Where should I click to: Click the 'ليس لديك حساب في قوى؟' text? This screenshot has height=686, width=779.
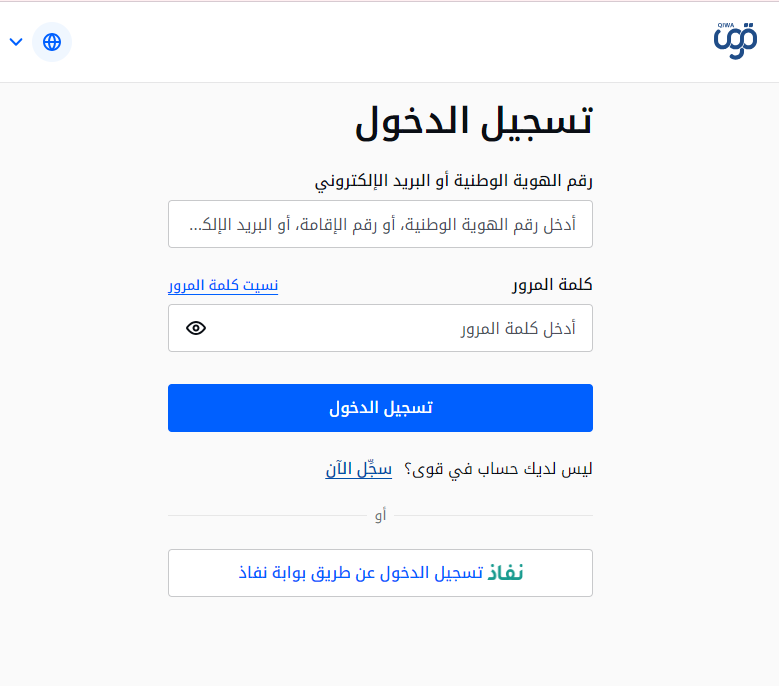point(498,468)
